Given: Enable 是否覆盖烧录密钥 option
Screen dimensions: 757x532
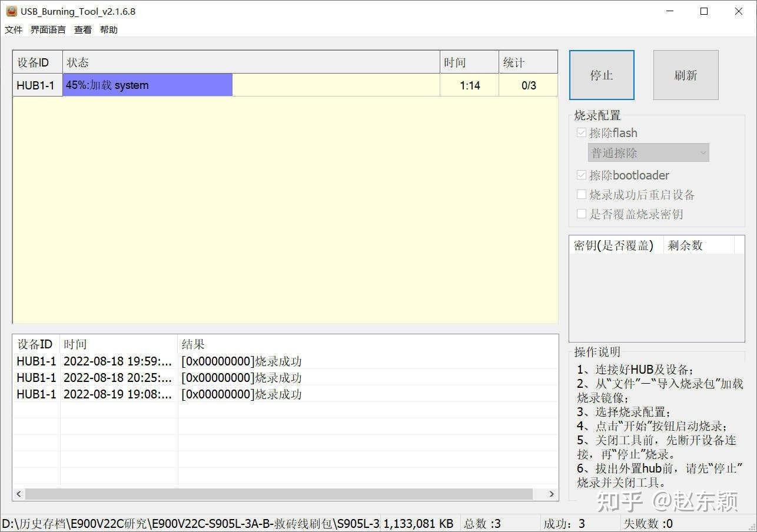Looking at the screenshot, I should click(582, 214).
